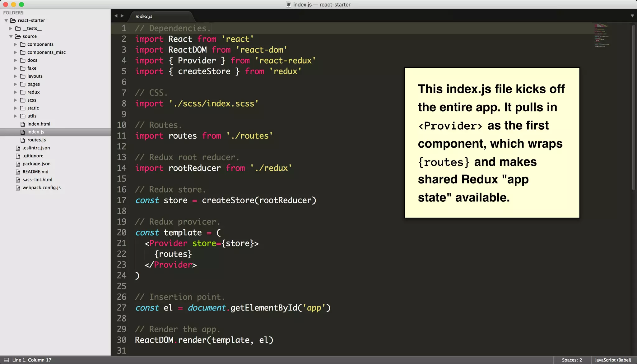Click the react-starter folder icon
Screen dimensions: 637x364
click(x=13, y=21)
